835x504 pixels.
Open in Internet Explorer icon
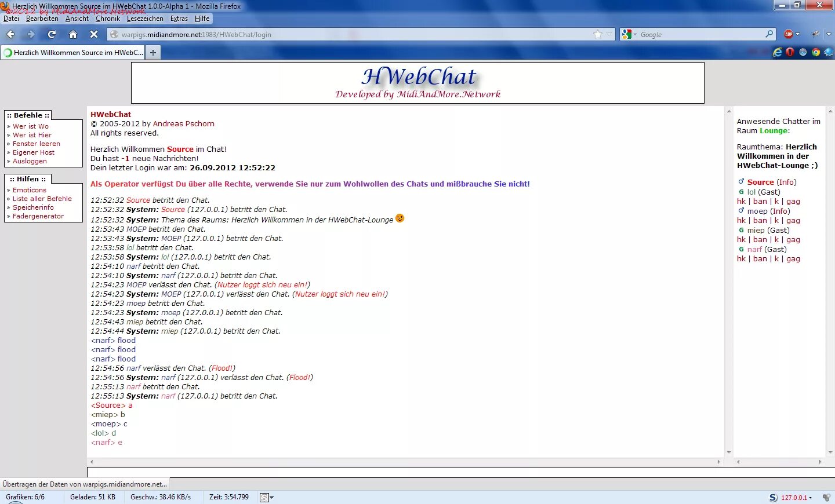(x=778, y=52)
